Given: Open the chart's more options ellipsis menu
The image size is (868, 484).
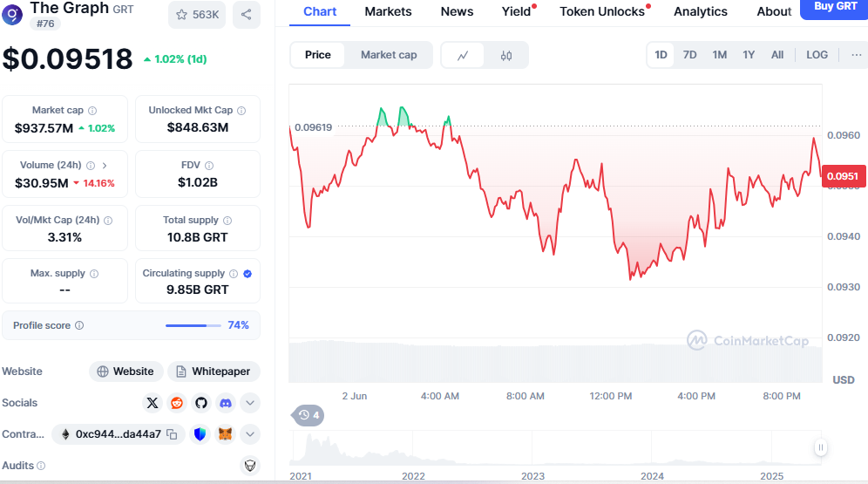Looking at the screenshot, I should (x=856, y=55).
